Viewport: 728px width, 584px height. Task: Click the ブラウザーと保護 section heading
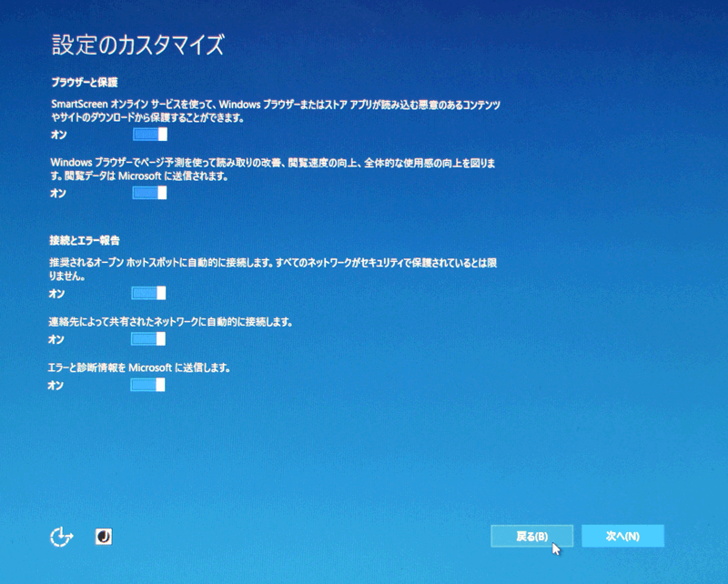pos(85,83)
